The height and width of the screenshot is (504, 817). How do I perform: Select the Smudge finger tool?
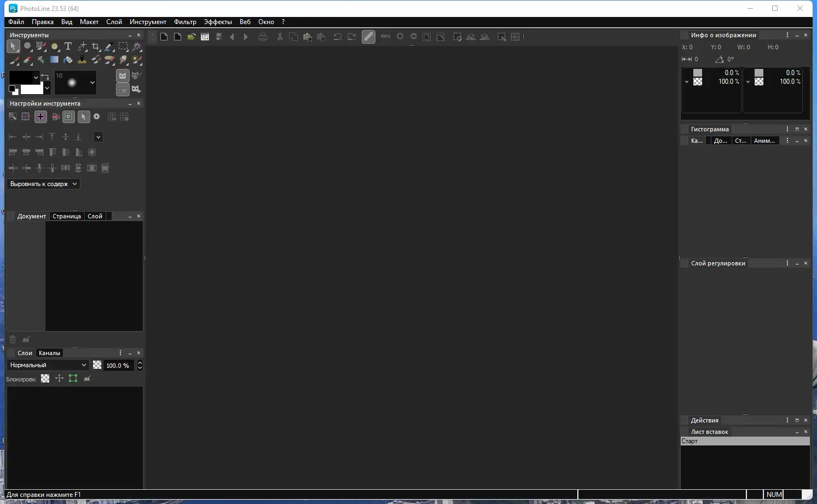(x=123, y=60)
